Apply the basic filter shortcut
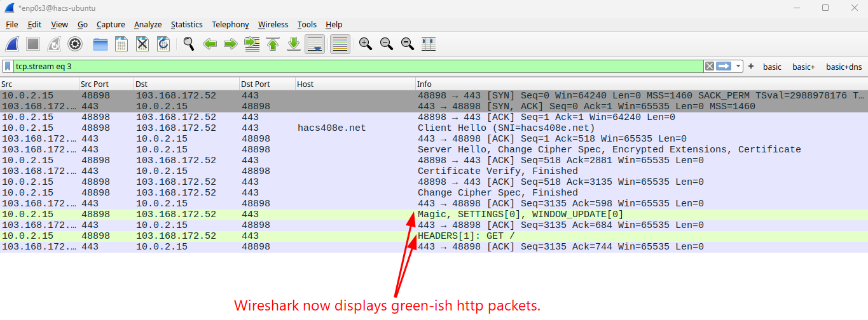 coord(772,67)
